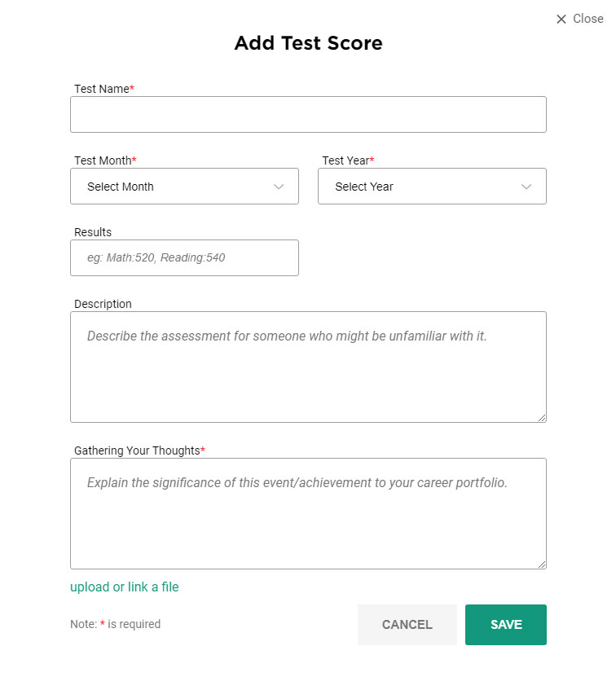Click the CANCEL button
This screenshot has height=690, width=616.
[407, 625]
